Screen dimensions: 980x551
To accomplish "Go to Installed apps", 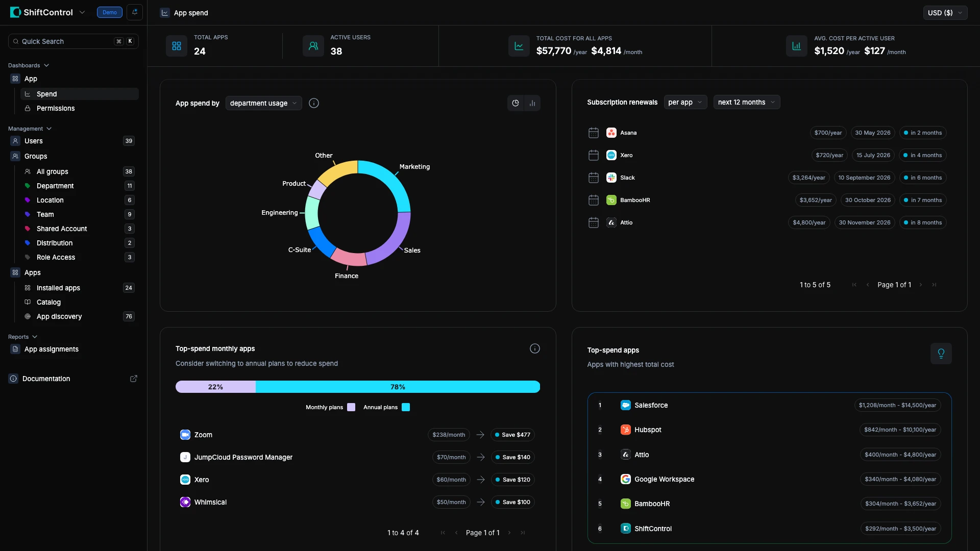I will tap(58, 288).
